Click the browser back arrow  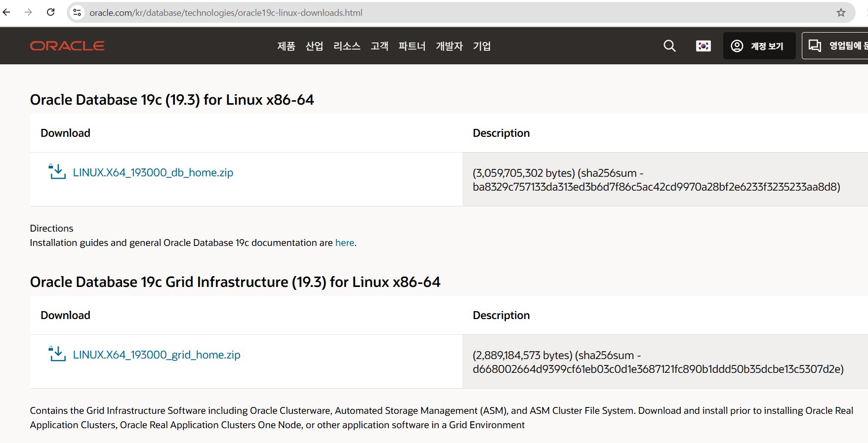6,12
